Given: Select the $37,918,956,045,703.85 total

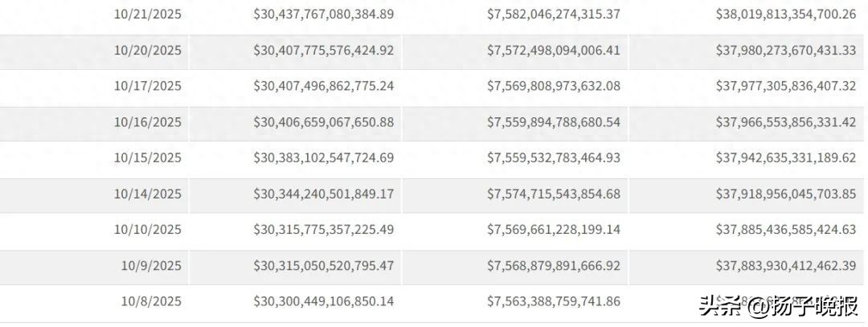Looking at the screenshot, I should [x=785, y=194].
